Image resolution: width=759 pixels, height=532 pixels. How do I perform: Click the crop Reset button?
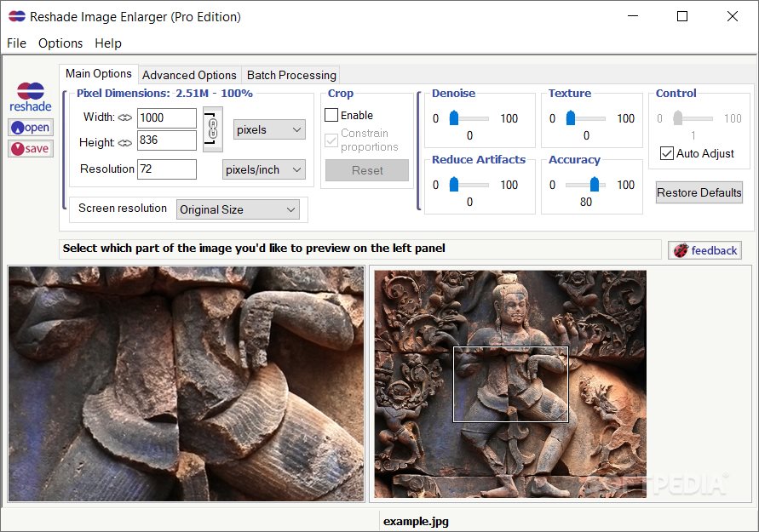click(367, 170)
